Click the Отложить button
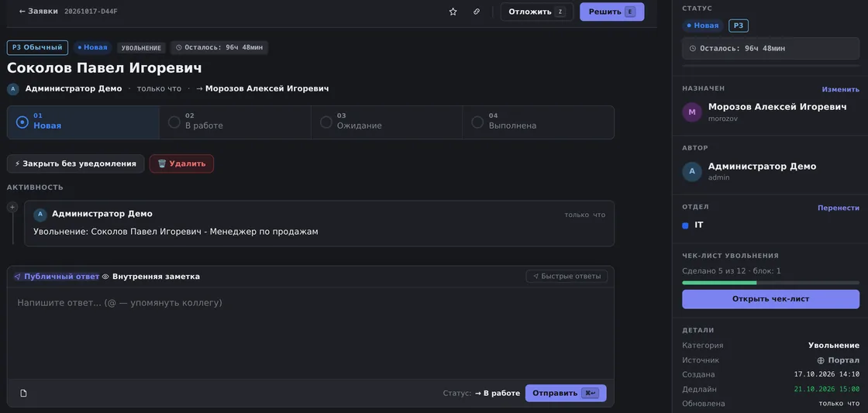 tap(537, 12)
